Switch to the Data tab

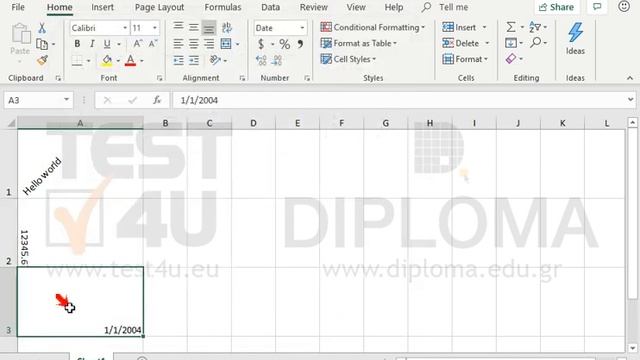click(x=271, y=7)
